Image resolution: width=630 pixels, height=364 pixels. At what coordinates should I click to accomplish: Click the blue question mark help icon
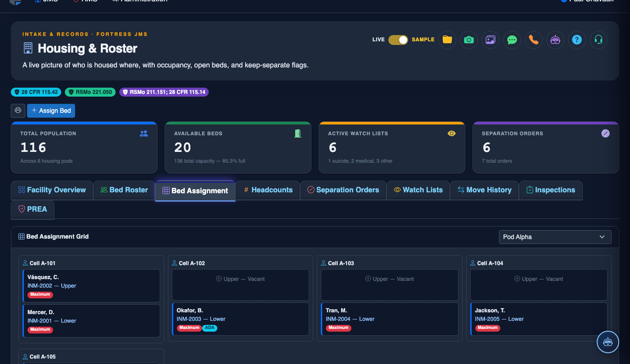pos(577,40)
